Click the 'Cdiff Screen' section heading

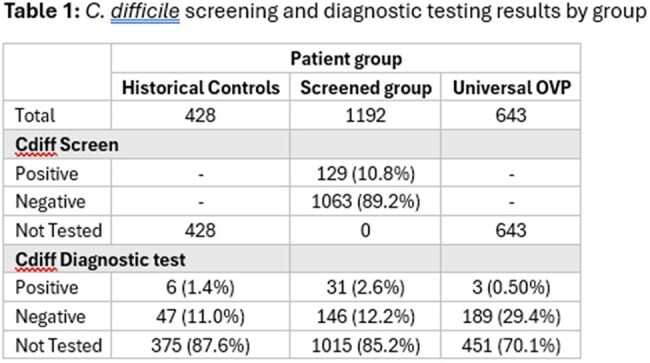(67, 145)
